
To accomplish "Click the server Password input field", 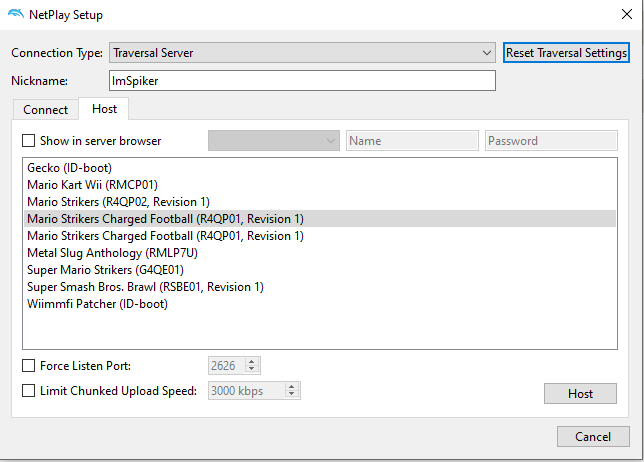I will click(x=551, y=140).
